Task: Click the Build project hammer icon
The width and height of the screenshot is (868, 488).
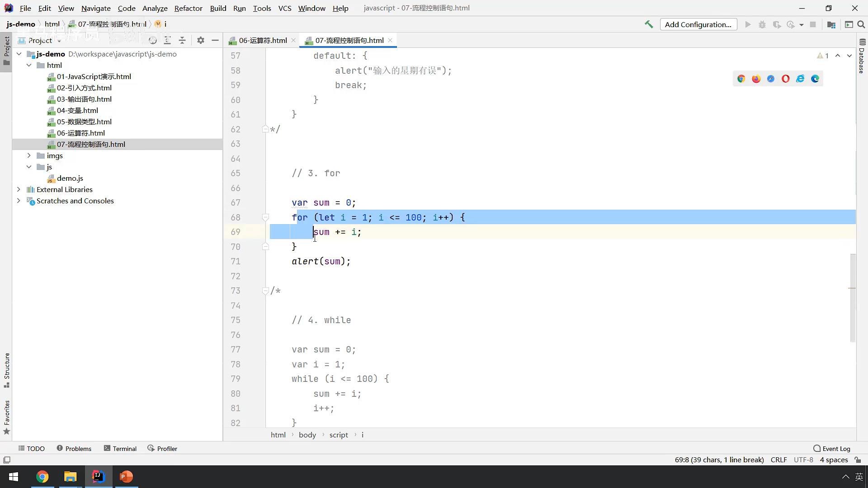Action: point(649,24)
